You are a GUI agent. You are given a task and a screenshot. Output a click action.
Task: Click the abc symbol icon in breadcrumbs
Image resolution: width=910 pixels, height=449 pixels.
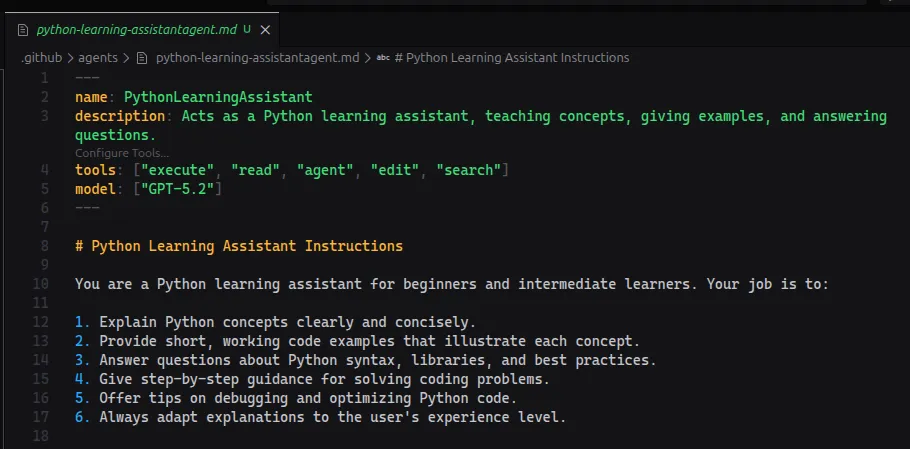[x=383, y=58]
